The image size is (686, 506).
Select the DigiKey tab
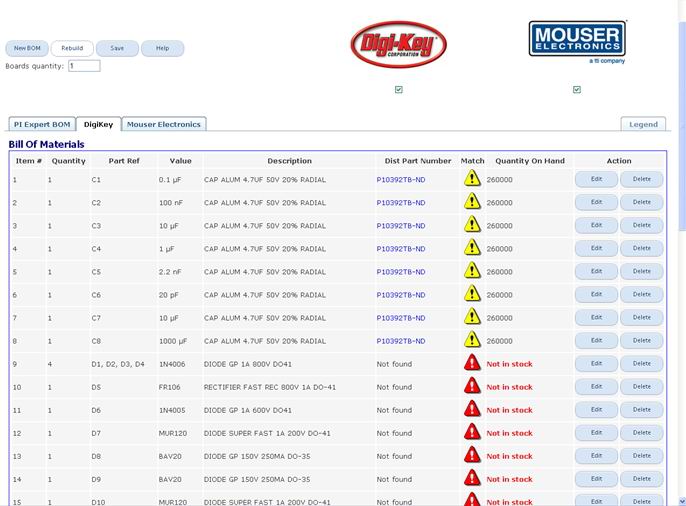click(98, 124)
